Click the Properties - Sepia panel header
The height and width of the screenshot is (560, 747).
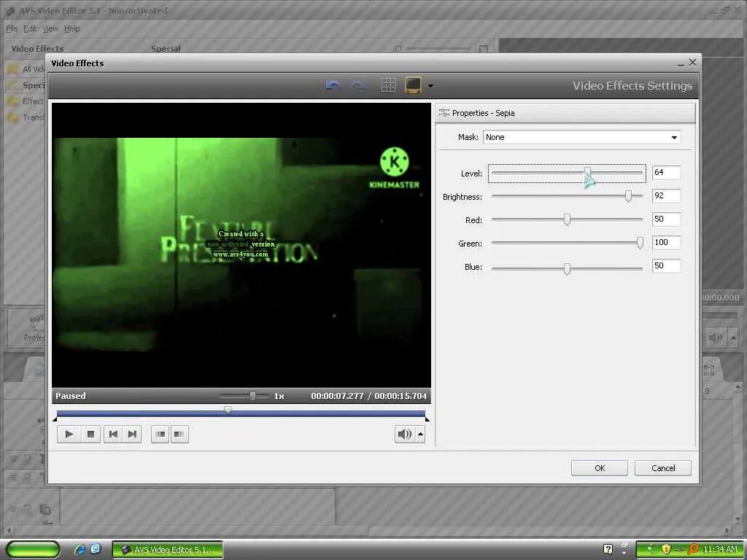[565, 113]
